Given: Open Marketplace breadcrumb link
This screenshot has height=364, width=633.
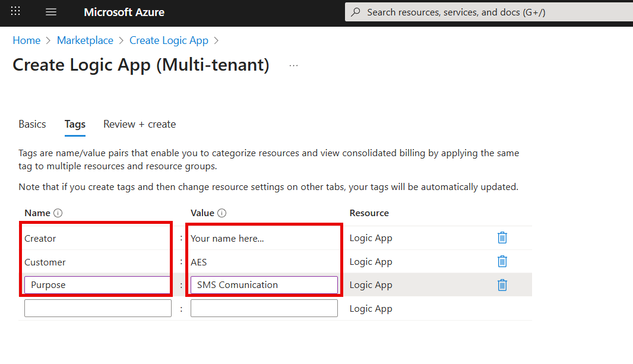Looking at the screenshot, I should pyautogui.click(x=85, y=40).
